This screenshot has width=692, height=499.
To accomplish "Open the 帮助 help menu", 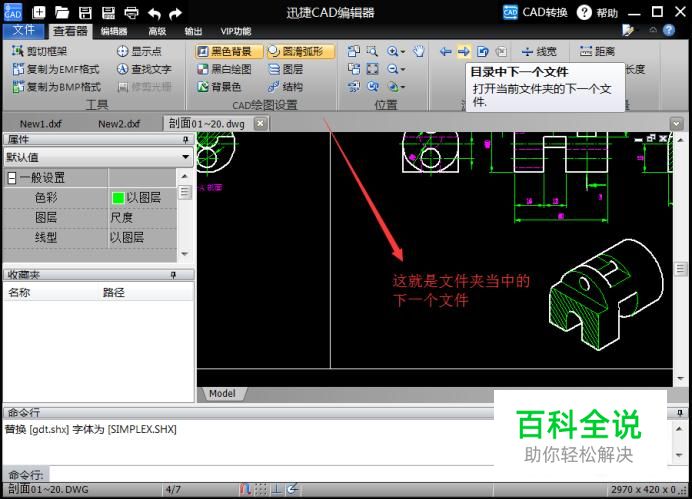I will point(598,12).
